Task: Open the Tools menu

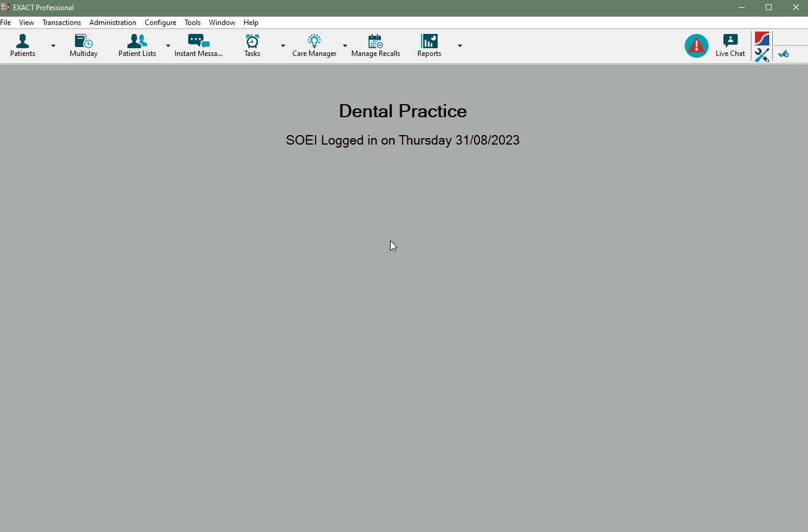Action: [x=192, y=23]
